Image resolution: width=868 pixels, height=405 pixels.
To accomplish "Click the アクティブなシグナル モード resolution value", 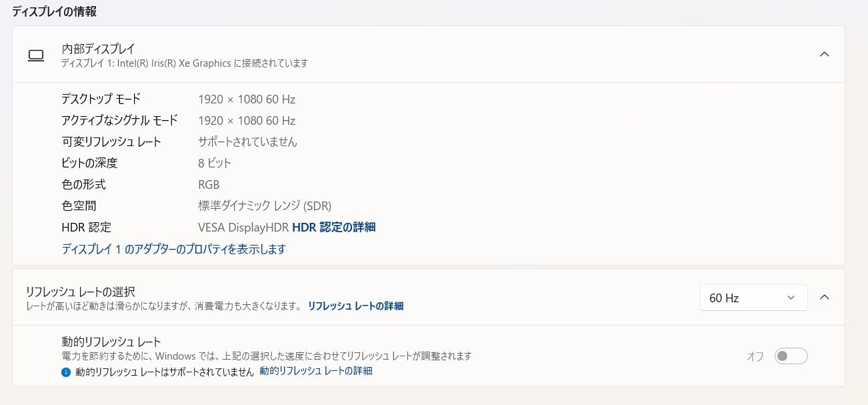I will (246, 121).
